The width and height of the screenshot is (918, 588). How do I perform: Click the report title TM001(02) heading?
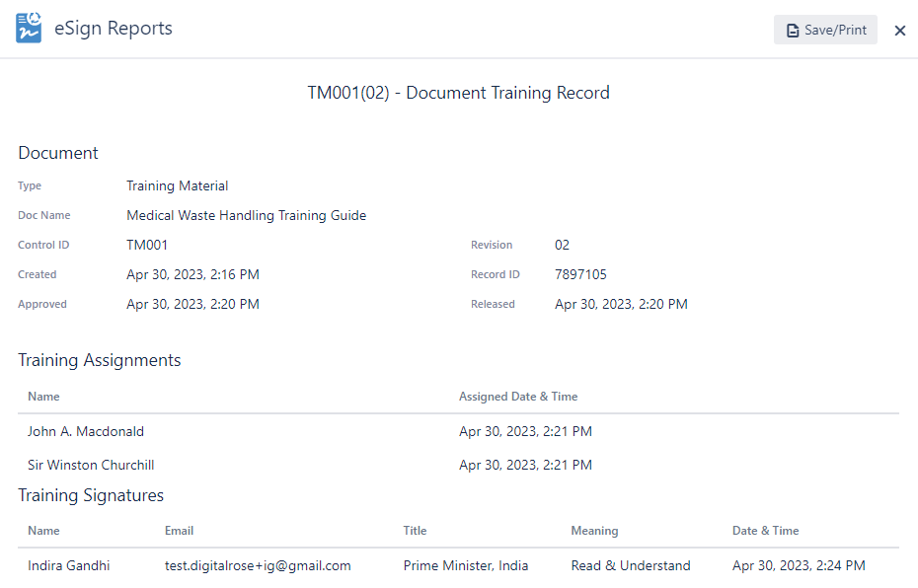tap(458, 93)
